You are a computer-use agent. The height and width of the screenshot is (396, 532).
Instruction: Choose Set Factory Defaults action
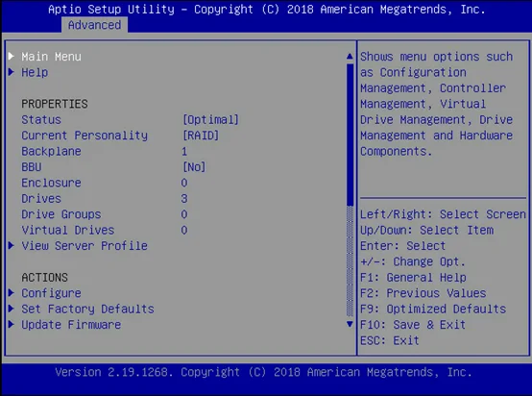point(88,309)
